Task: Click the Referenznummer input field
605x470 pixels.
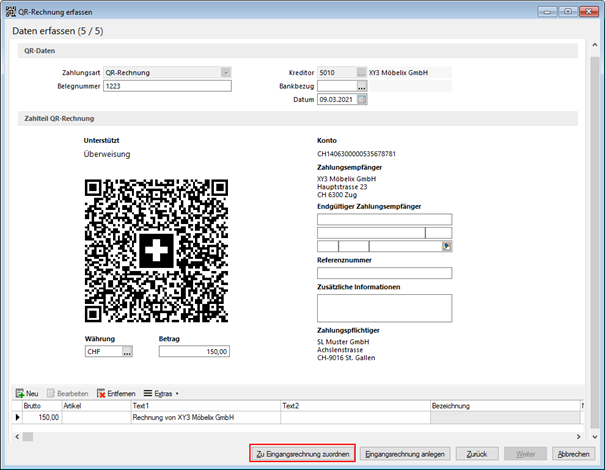Action: point(384,273)
